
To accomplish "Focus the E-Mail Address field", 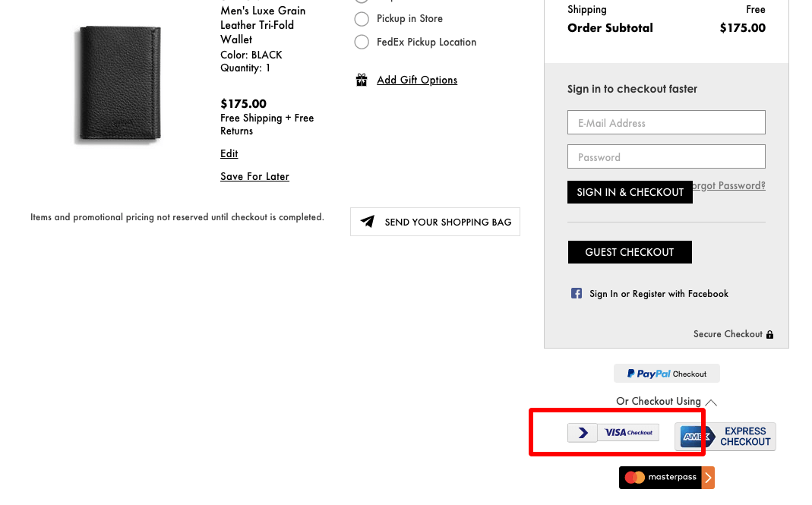I will 666,123.
